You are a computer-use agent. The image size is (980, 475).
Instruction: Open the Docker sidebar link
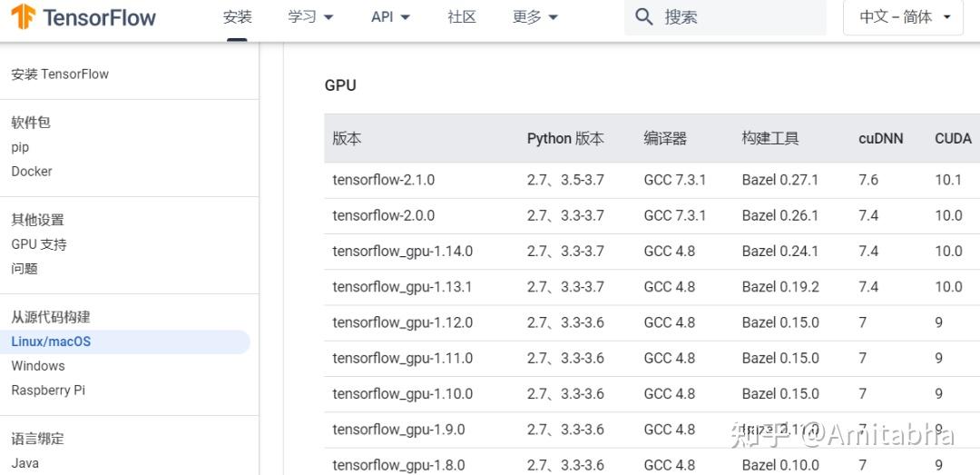32,171
